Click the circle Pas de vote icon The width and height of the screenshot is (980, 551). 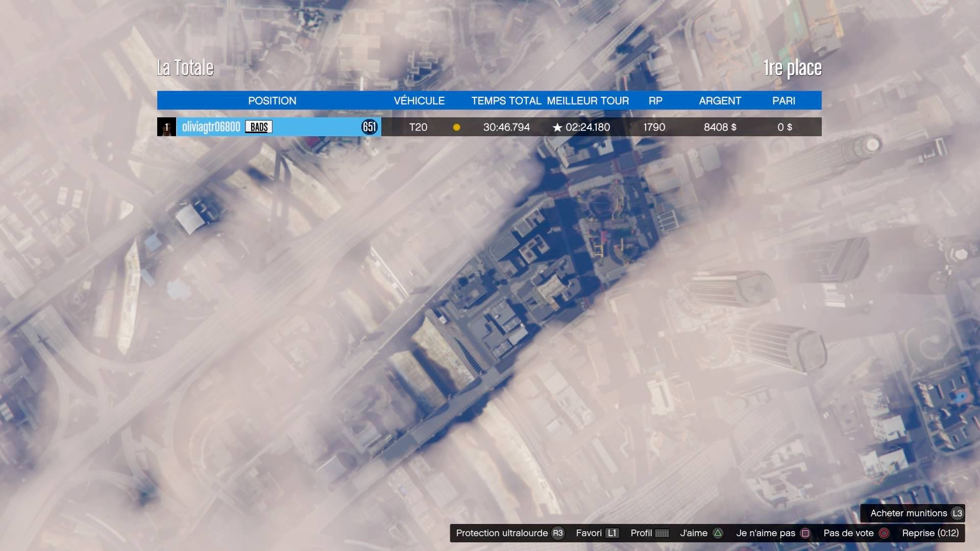coord(884,533)
